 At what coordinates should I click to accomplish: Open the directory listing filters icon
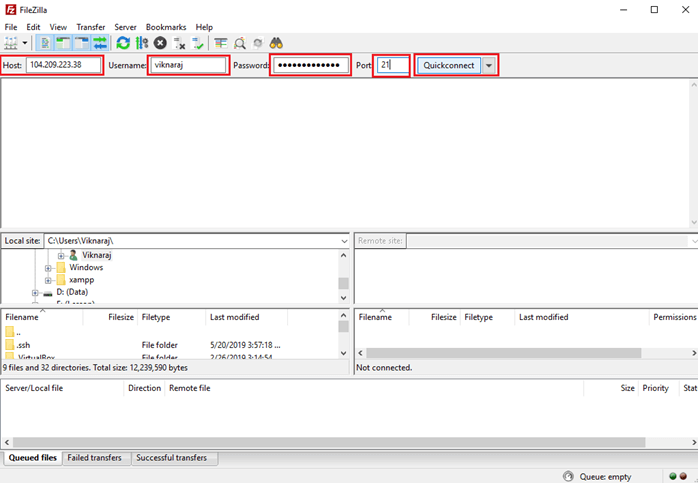tap(221, 43)
